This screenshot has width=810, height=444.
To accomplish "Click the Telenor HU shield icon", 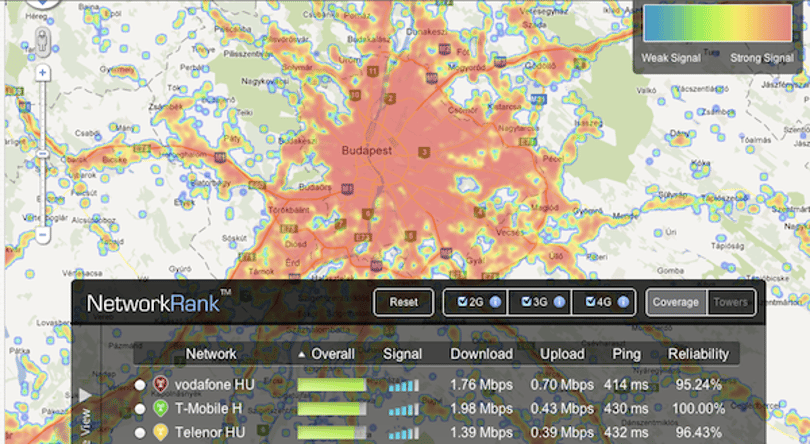I will click(161, 432).
